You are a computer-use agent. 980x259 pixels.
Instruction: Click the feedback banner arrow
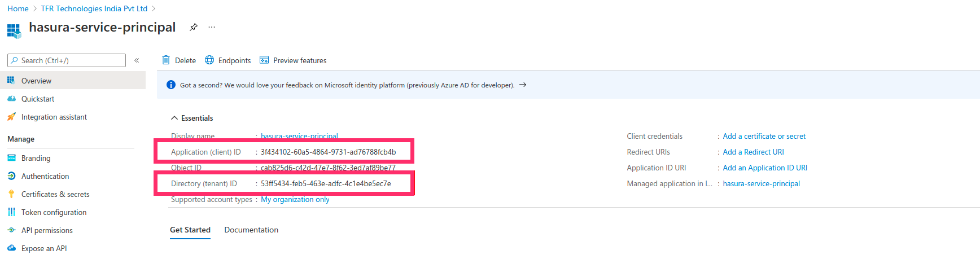click(523, 85)
